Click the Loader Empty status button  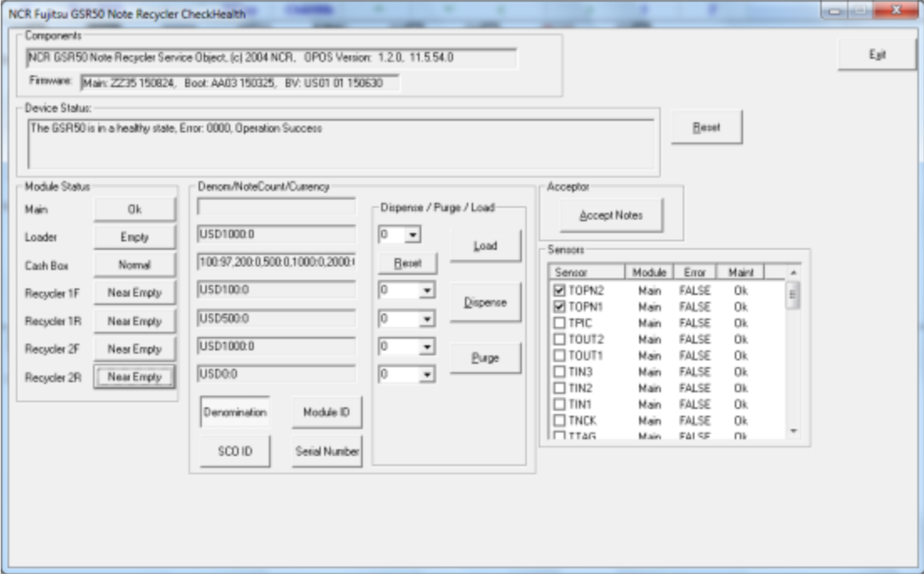tap(135, 237)
